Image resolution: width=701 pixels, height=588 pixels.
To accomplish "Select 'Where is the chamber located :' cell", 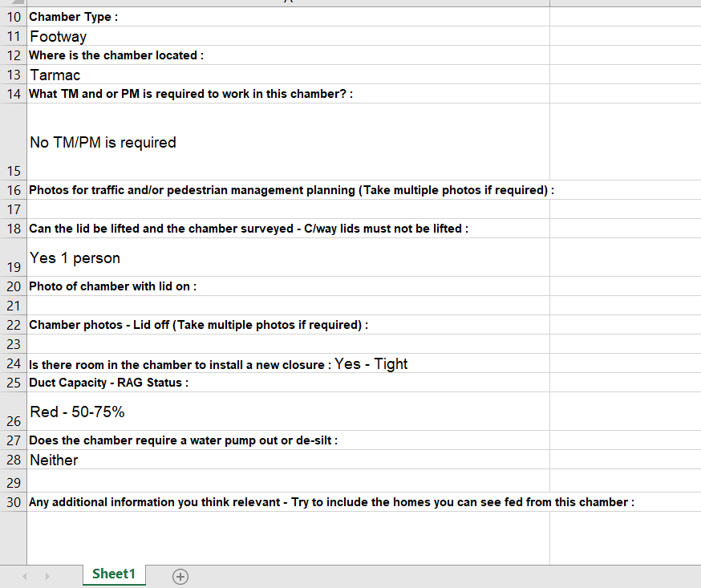I will pyautogui.click(x=289, y=55).
